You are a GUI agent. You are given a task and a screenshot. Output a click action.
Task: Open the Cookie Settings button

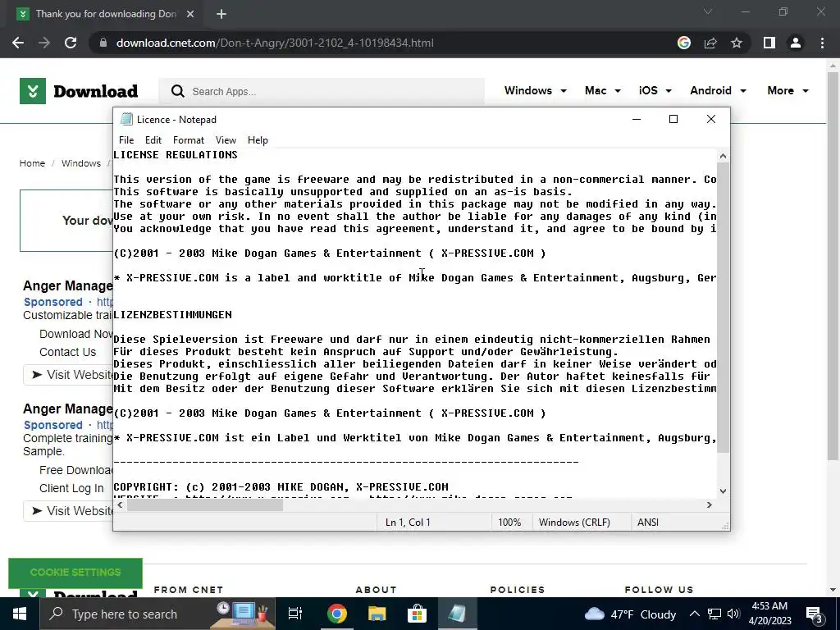75,573
